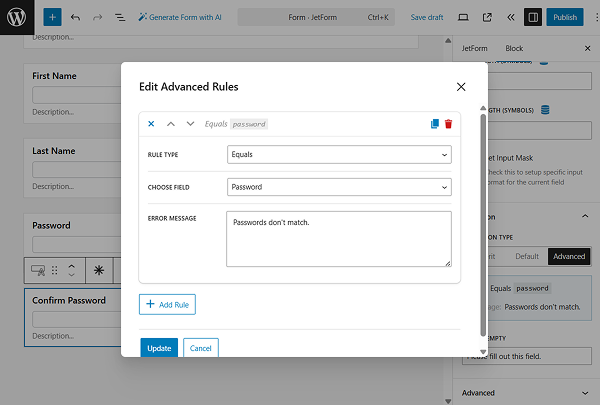The height and width of the screenshot is (405, 600).
Task: Click the First Name description placeholder
Action: [53, 112]
